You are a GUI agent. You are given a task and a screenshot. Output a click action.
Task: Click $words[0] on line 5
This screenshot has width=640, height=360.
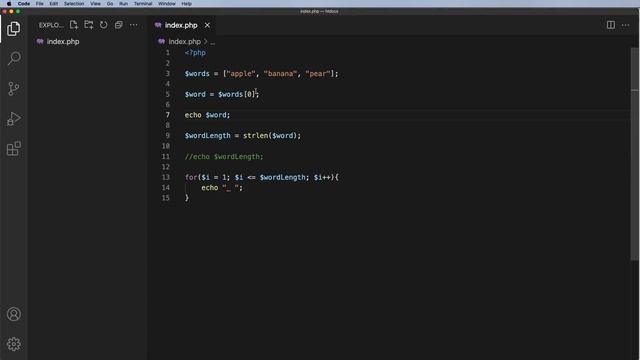pyautogui.click(x=236, y=94)
